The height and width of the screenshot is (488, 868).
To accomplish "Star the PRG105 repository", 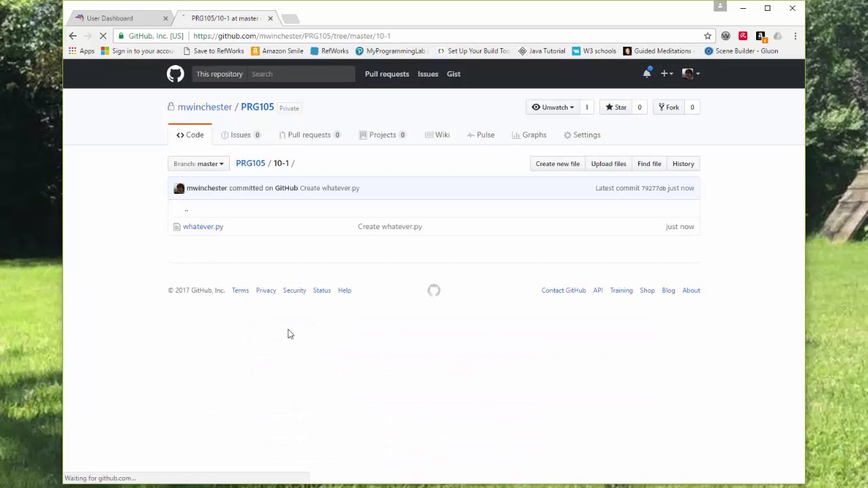I will [x=616, y=107].
